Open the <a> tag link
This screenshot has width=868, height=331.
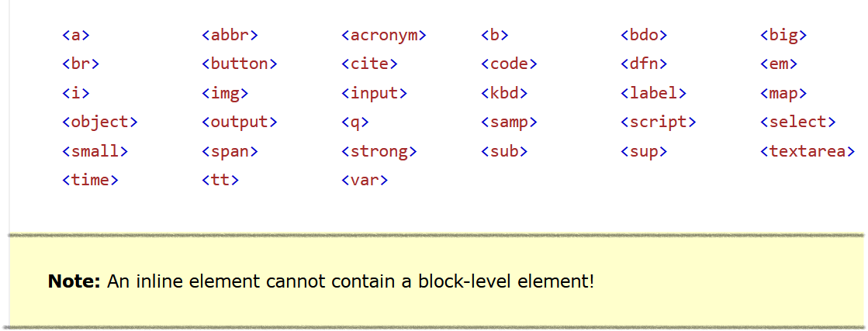click(75, 35)
